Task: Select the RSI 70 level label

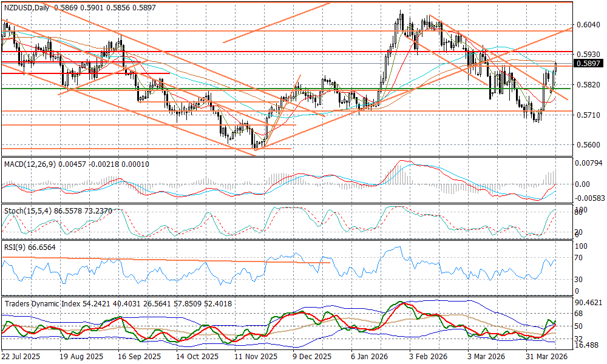Action: pos(578,258)
